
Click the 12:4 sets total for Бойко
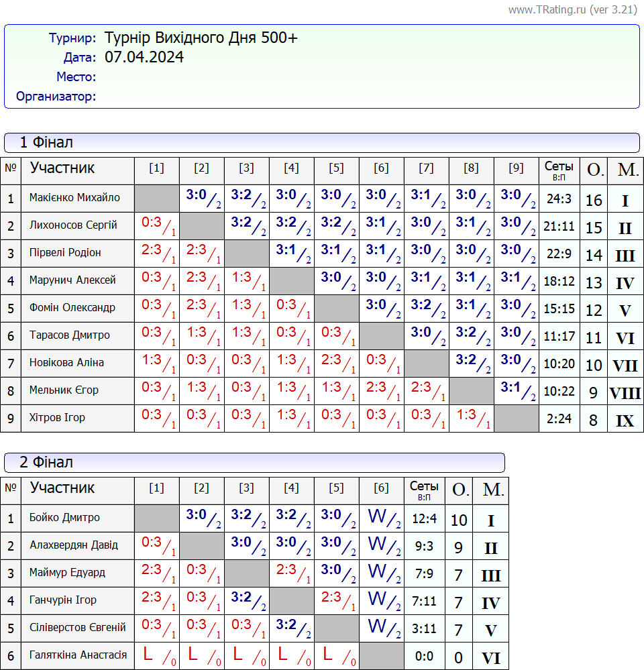pyautogui.click(x=424, y=519)
